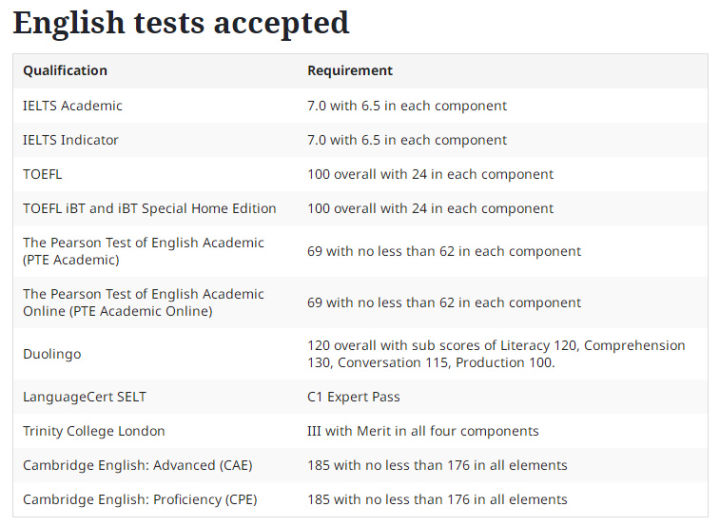Select Cambridge English: Advanced (CAE) cell
720x526 pixels.
tap(138, 465)
